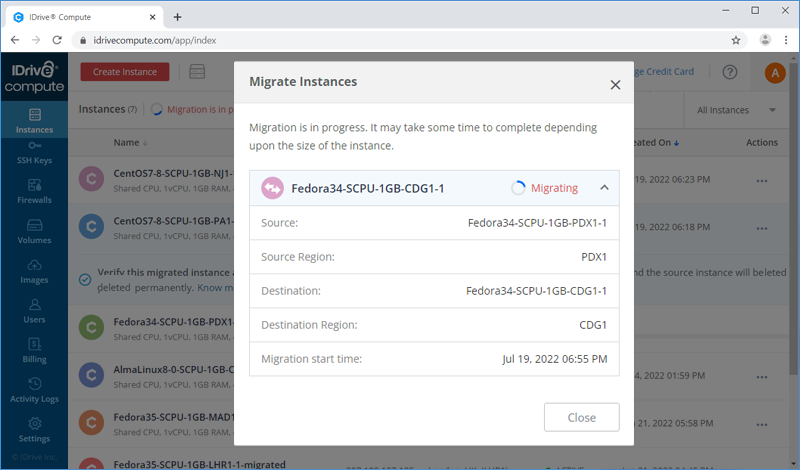Click the AlmaLinux8-0-SCPU-1GB instance icon
Image resolution: width=800 pixels, height=470 pixels.
click(91, 375)
